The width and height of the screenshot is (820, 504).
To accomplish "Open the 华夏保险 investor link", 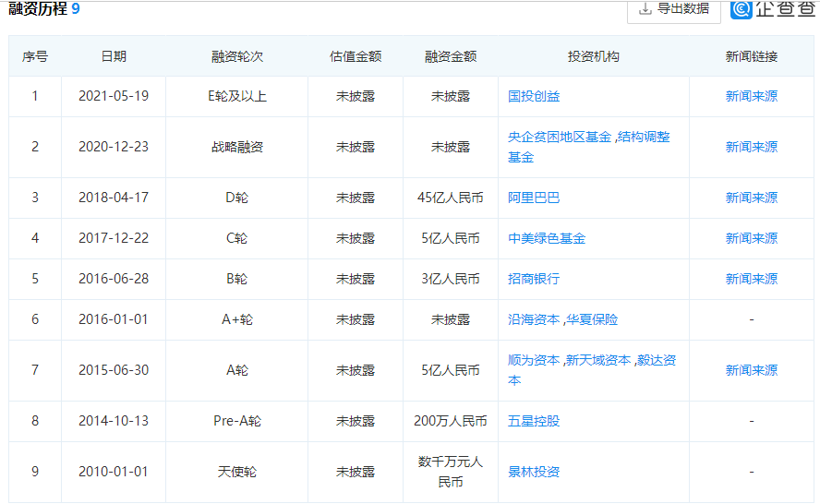I will (x=592, y=319).
